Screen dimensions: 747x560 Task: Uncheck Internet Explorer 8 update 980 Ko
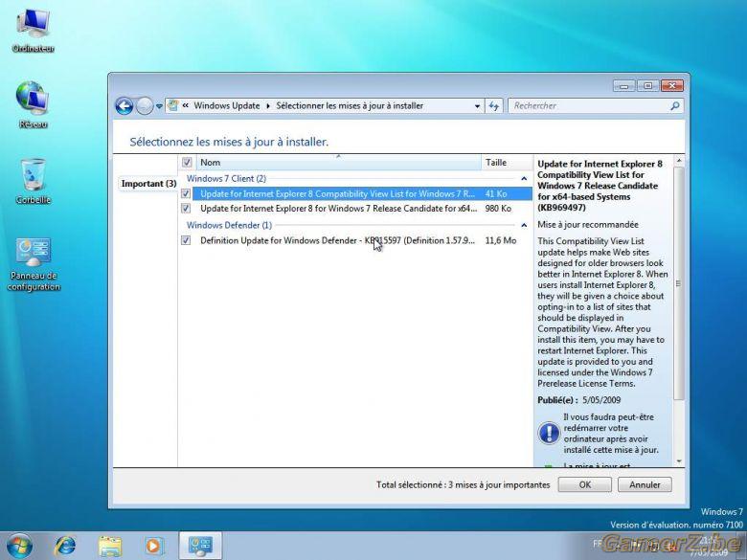(186, 209)
